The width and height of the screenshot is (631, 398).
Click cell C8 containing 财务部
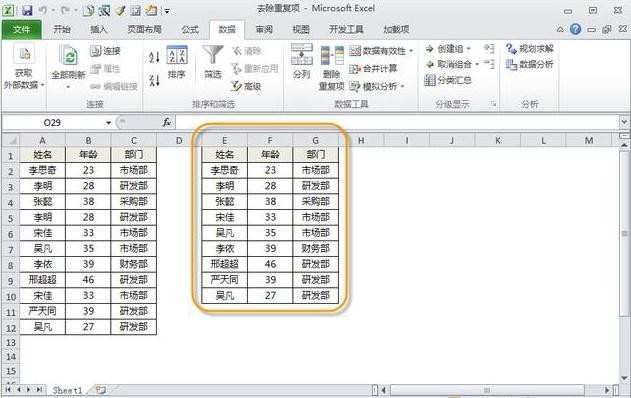(x=134, y=264)
